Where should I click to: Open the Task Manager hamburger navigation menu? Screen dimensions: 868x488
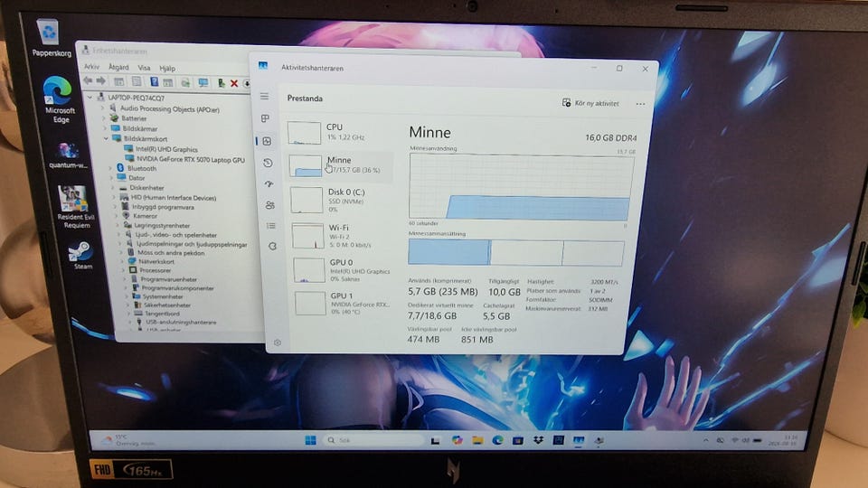point(265,97)
